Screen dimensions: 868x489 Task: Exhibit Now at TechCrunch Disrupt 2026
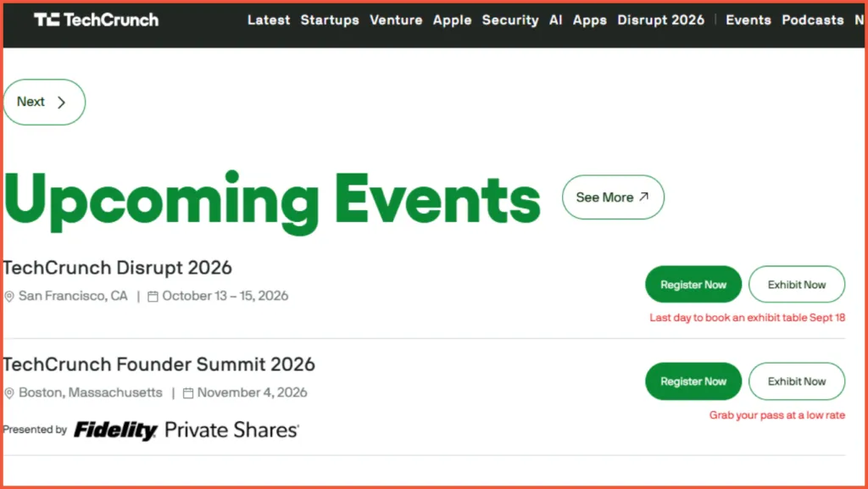tap(797, 284)
